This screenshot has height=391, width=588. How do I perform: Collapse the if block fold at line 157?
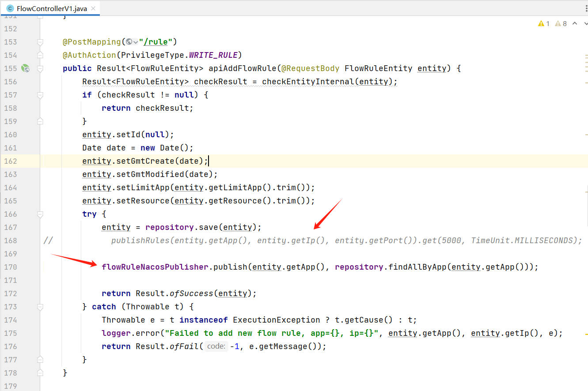pos(40,95)
